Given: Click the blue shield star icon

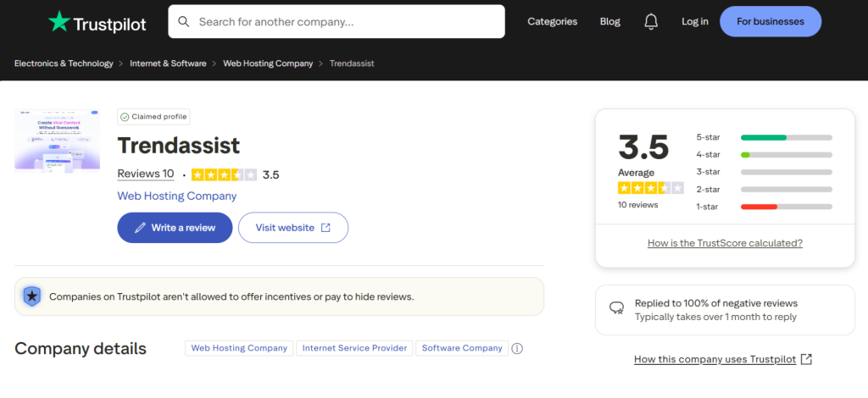Looking at the screenshot, I should [x=32, y=296].
